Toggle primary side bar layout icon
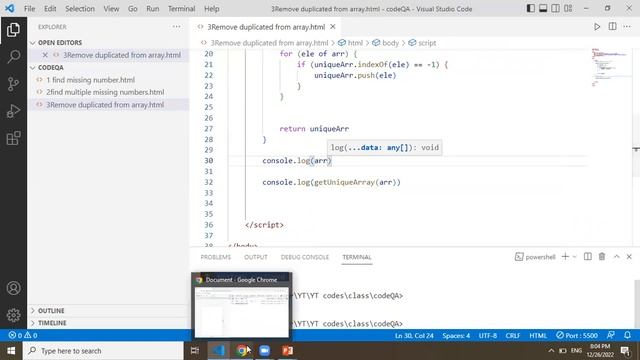 click(530, 8)
